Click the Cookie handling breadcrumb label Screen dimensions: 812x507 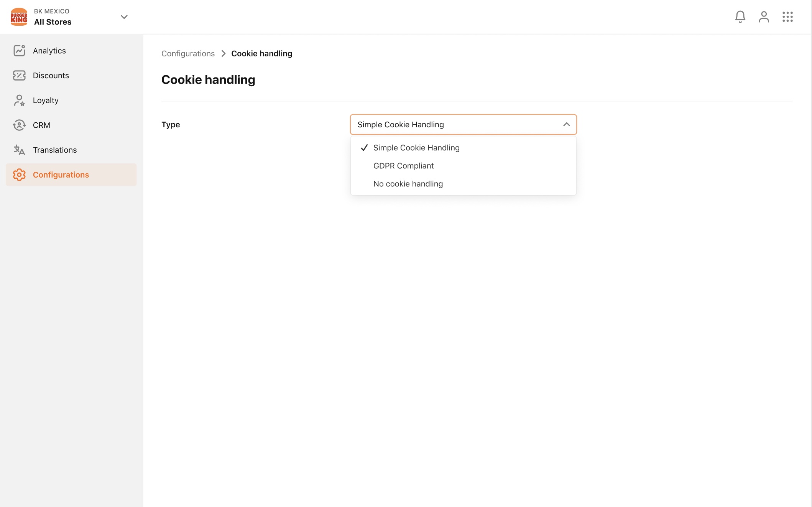(x=261, y=54)
